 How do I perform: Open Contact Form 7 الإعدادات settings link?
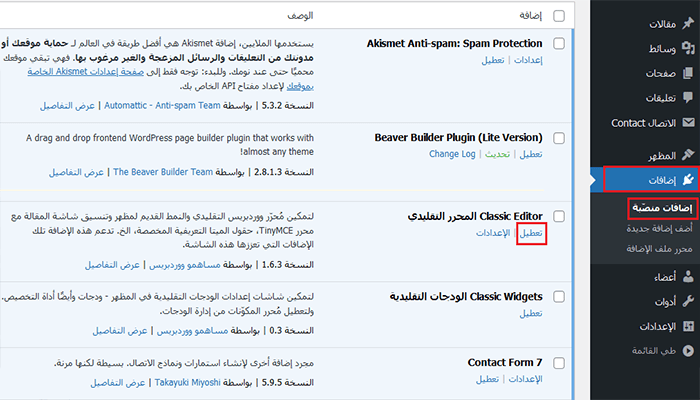pos(525,379)
